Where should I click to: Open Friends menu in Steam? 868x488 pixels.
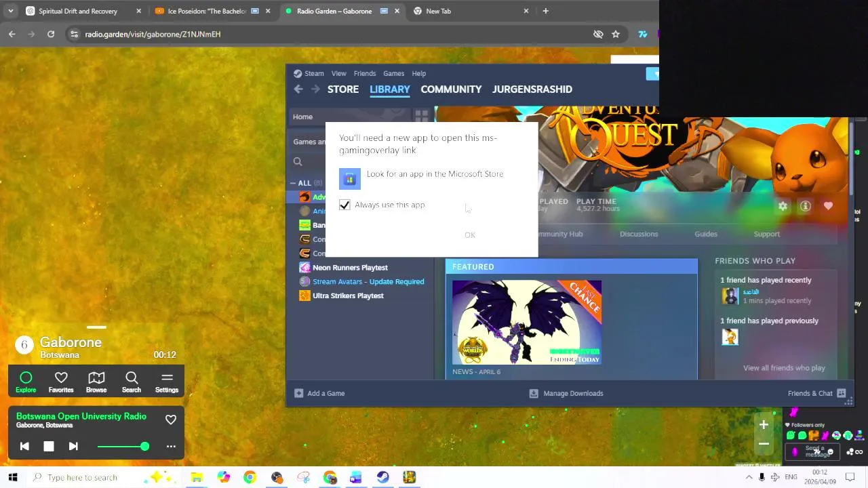(x=364, y=73)
